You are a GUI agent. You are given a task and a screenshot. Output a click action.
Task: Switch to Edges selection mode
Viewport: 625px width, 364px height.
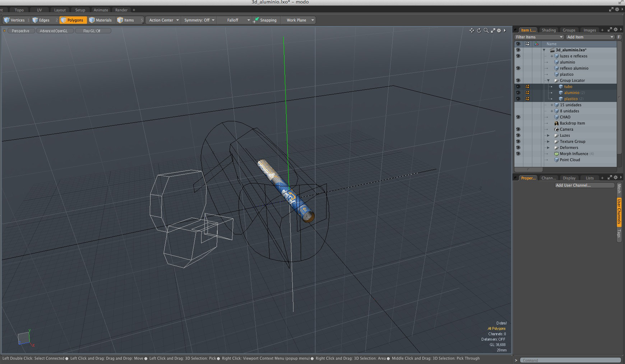coord(41,20)
